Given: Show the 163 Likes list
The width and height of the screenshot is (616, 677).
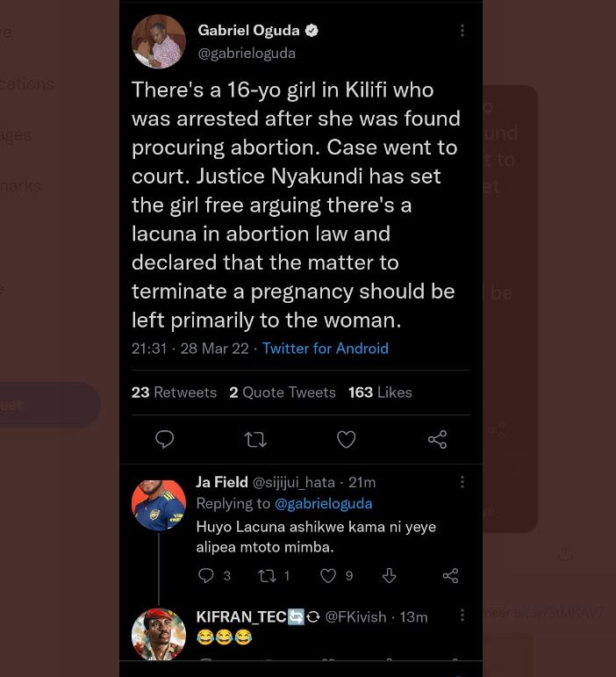Looking at the screenshot, I should point(380,393).
